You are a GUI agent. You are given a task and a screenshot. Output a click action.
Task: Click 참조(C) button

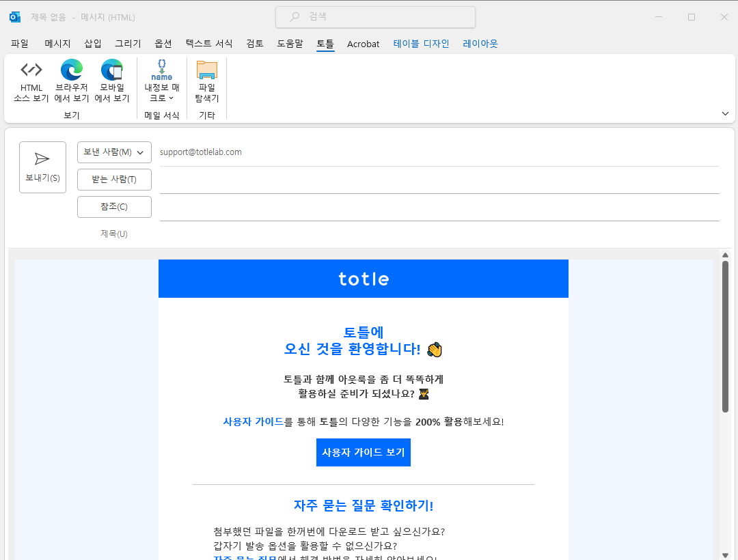(114, 206)
